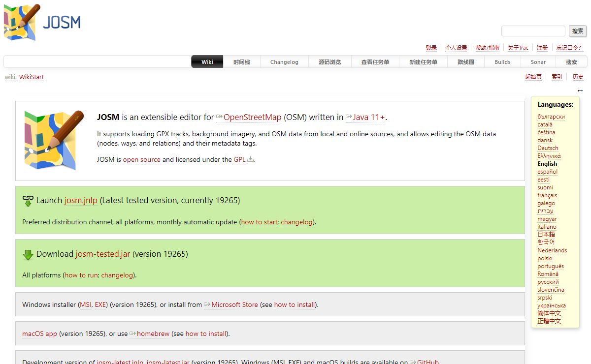Click the MSI Windows installer link
Screen dimensions: 591x364
(x=85, y=304)
